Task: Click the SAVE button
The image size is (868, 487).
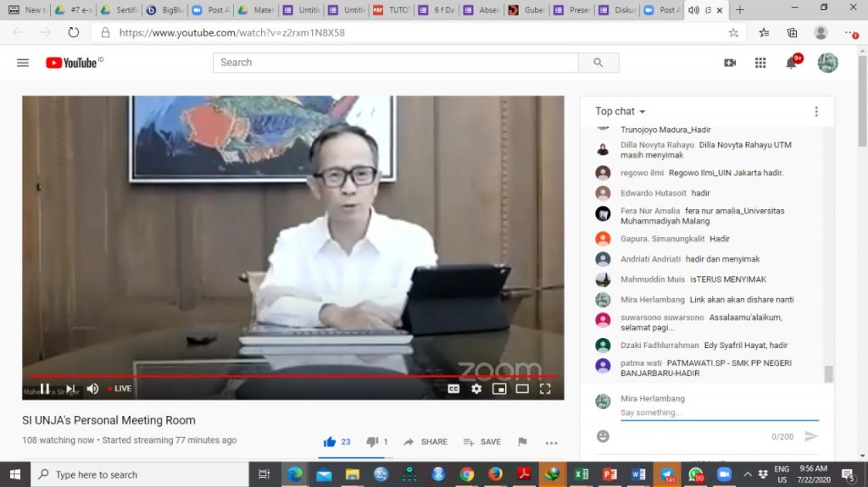Action: pos(481,441)
